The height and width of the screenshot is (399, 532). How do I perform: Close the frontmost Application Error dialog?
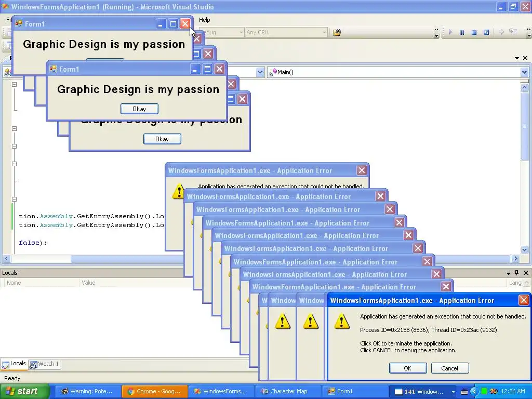(524, 300)
